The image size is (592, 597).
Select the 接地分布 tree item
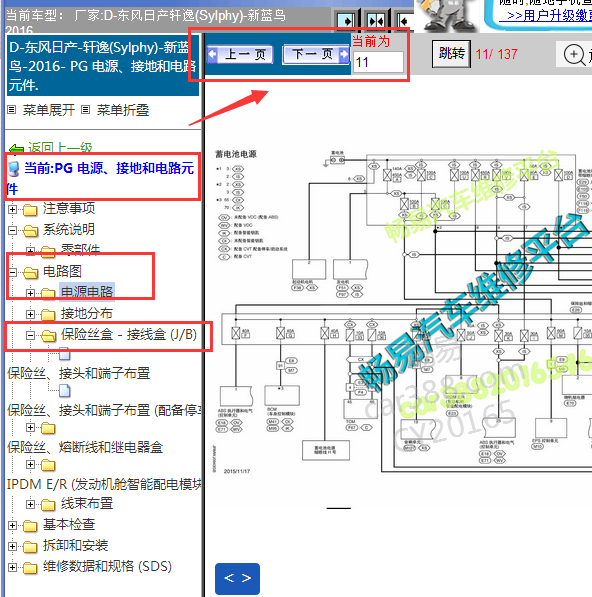86,313
